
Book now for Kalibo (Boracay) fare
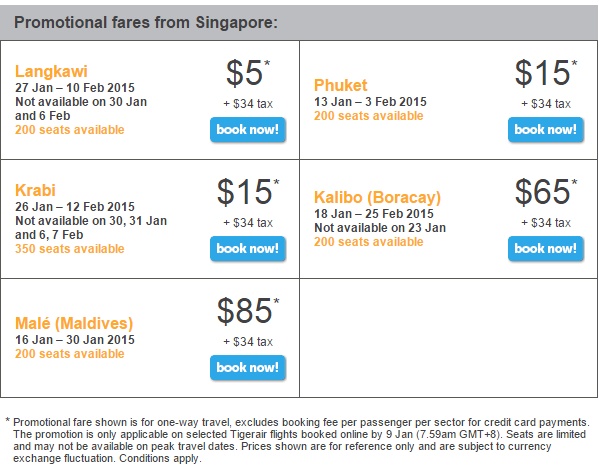(x=546, y=249)
